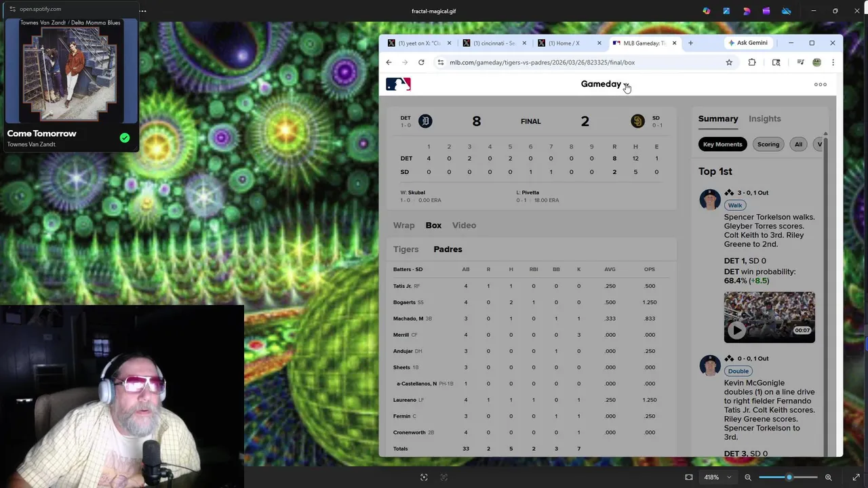Select the Scoring filter pill
868x488 pixels.
coord(768,144)
